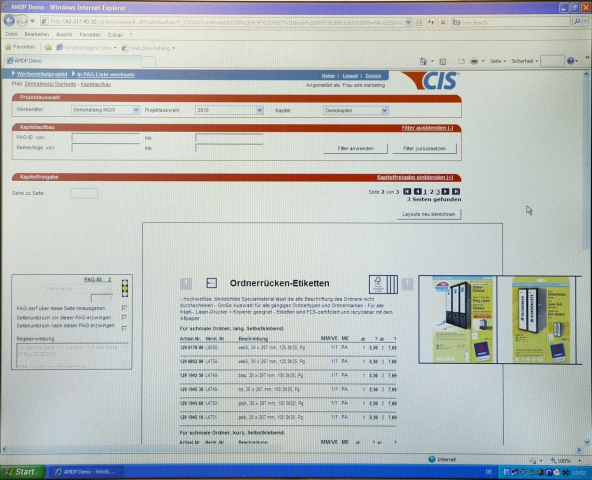Click the compatibility view icon beside address bar
This screenshot has width=592, height=480.
coord(419,22)
